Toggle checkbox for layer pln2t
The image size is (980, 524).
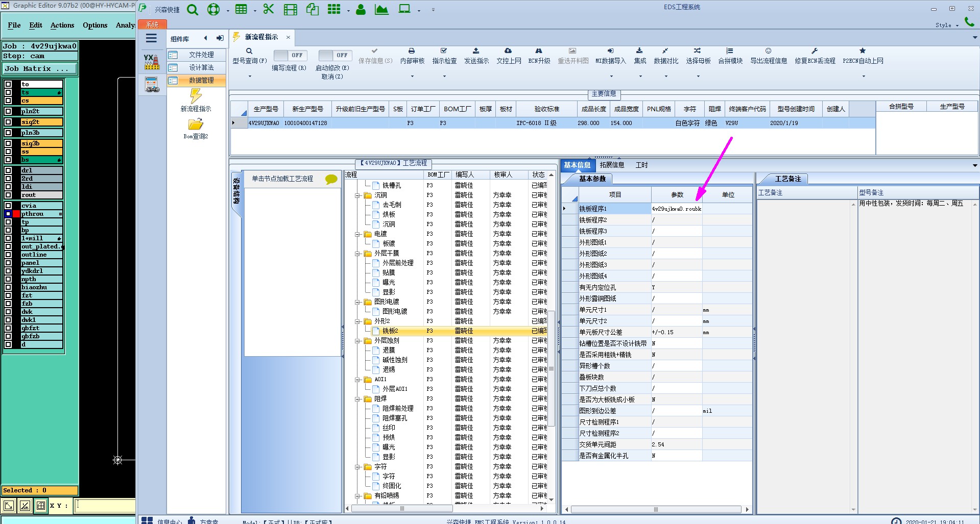pos(8,111)
